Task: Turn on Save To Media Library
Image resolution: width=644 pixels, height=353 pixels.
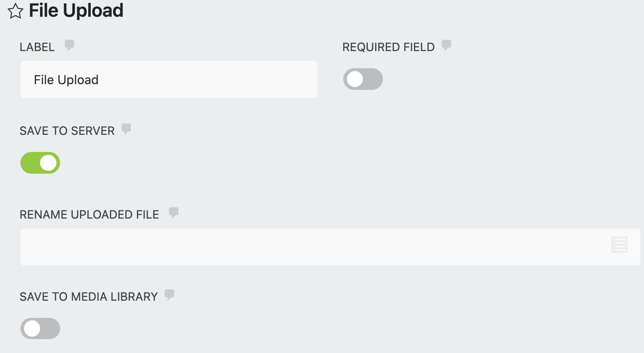Action: pos(40,328)
